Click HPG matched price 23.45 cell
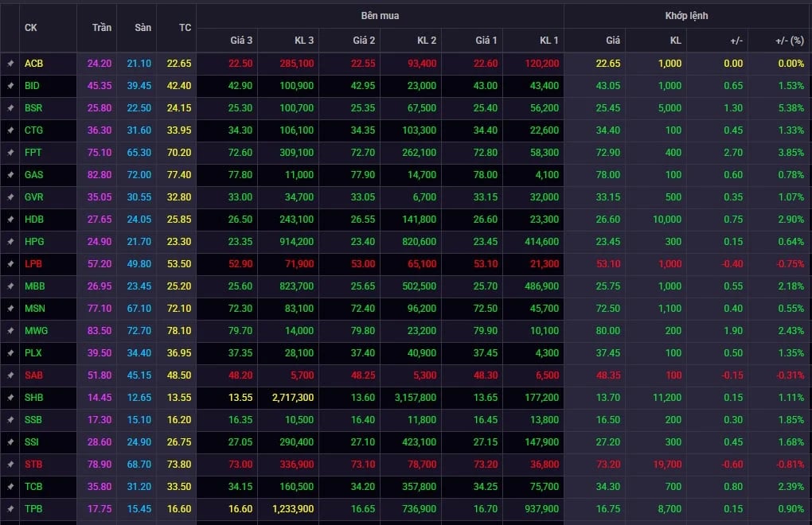812x525 pixels. (608, 242)
